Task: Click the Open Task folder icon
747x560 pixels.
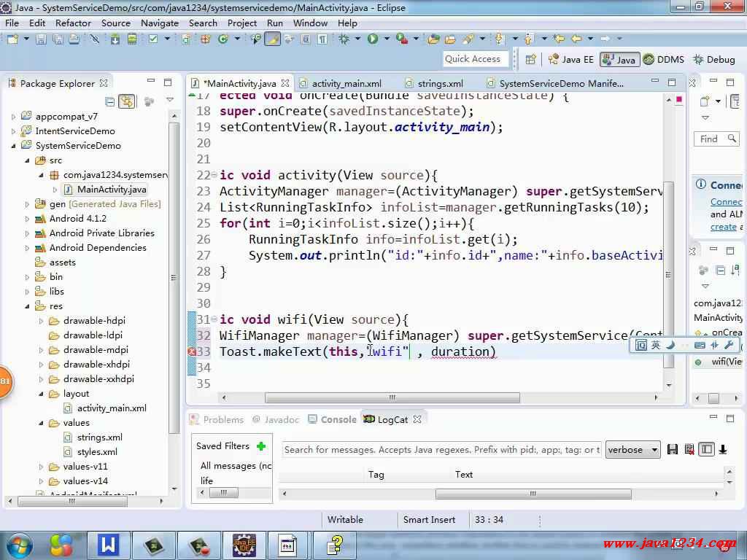Action: point(450,39)
